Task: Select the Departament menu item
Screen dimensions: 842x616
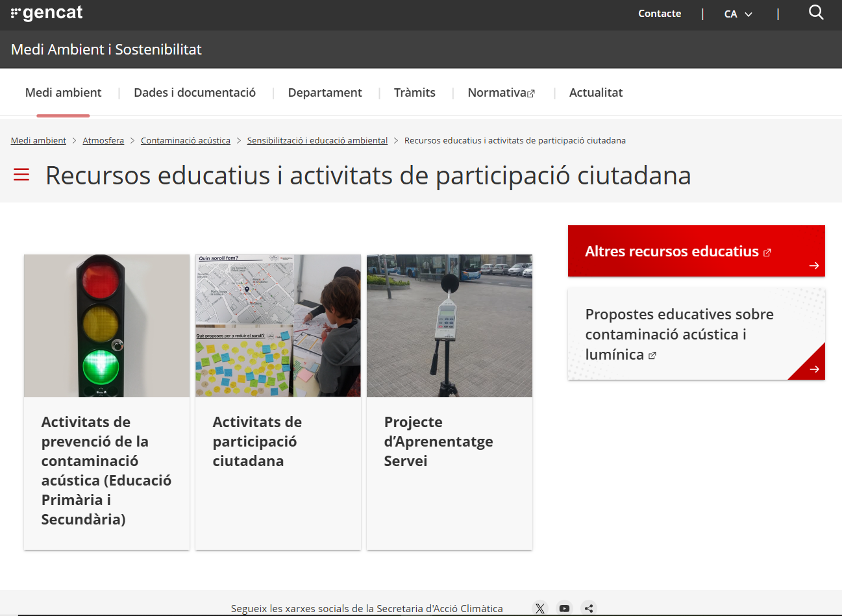Action: click(325, 93)
